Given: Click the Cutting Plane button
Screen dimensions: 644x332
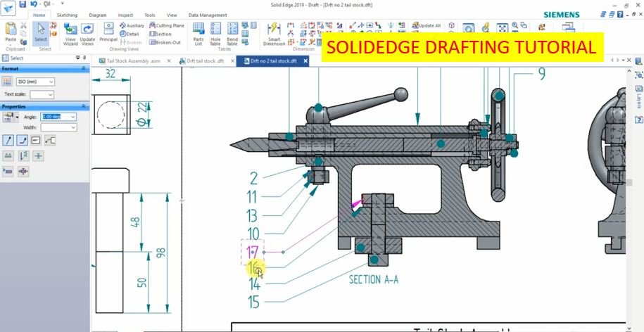Looking at the screenshot, I should tap(166, 25).
